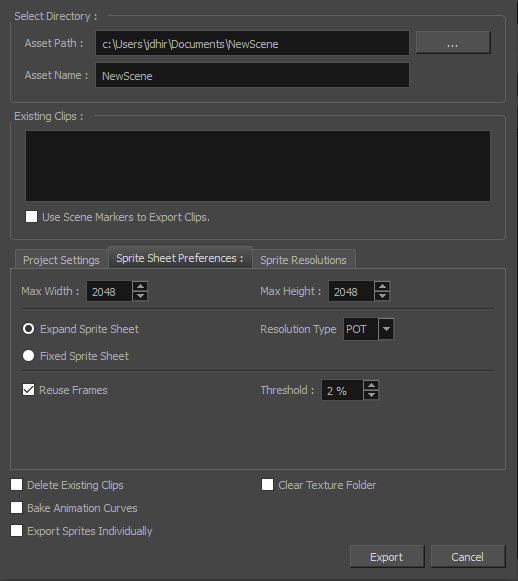Viewport: 518px width, 581px height.
Task: Switch to Project Settings tab
Action: [62, 259]
